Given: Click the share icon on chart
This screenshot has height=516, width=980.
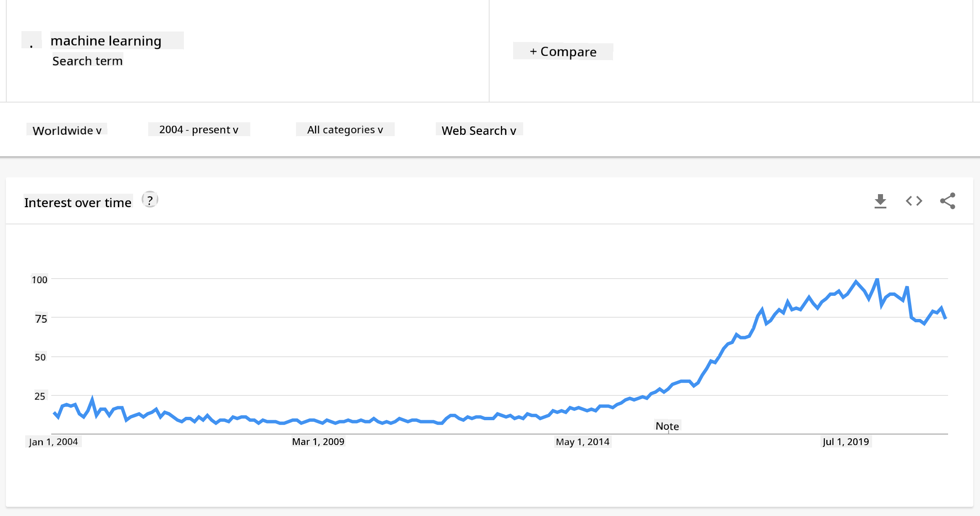Looking at the screenshot, I should pyautogui.click(x=947, y=201).
